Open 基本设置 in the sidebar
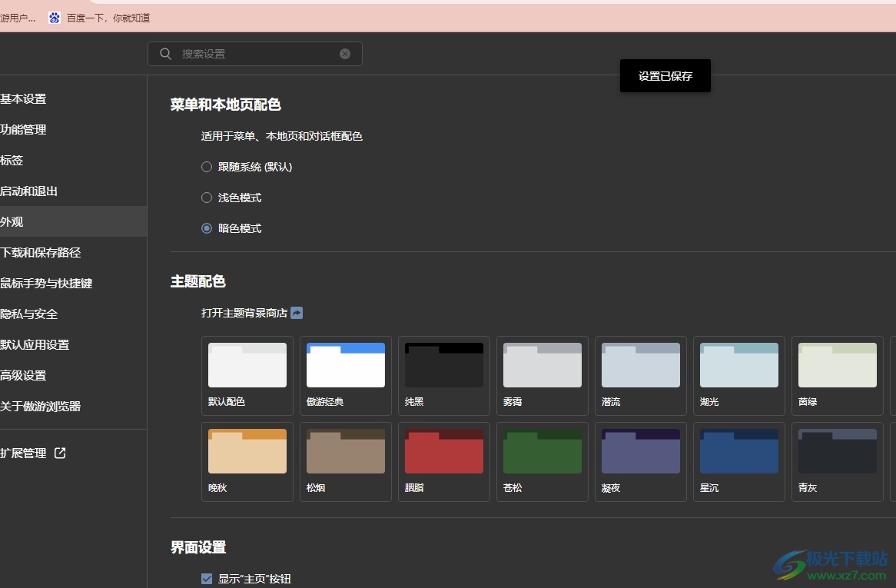Image resolution: width=896 pixels, height=588 pixels. coord(23,99)
